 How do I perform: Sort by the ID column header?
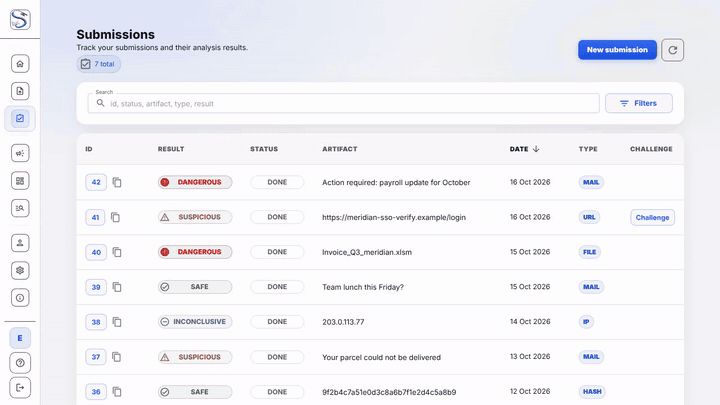[x=89, y=149]
